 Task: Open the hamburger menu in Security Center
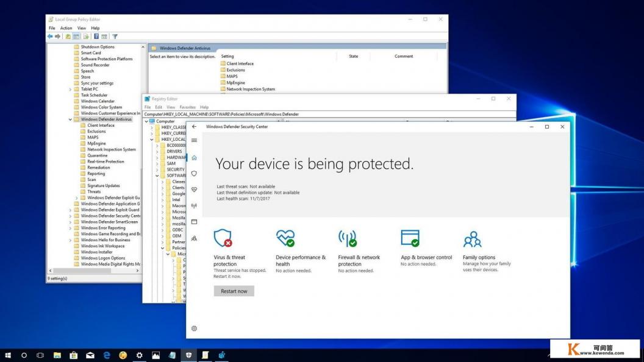[x=195, y=140]
